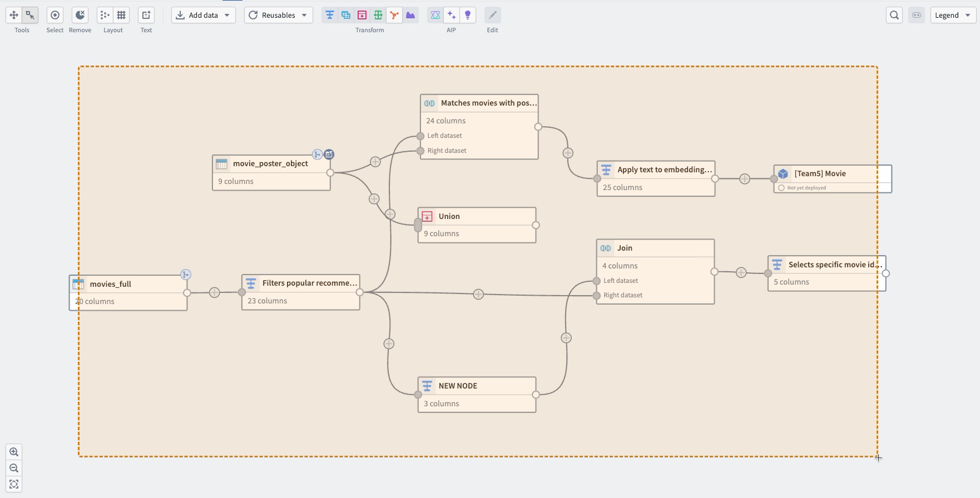Click plus between movies_full and Filters node
This screenshot has width=980, height=498.
pos(215,292)
